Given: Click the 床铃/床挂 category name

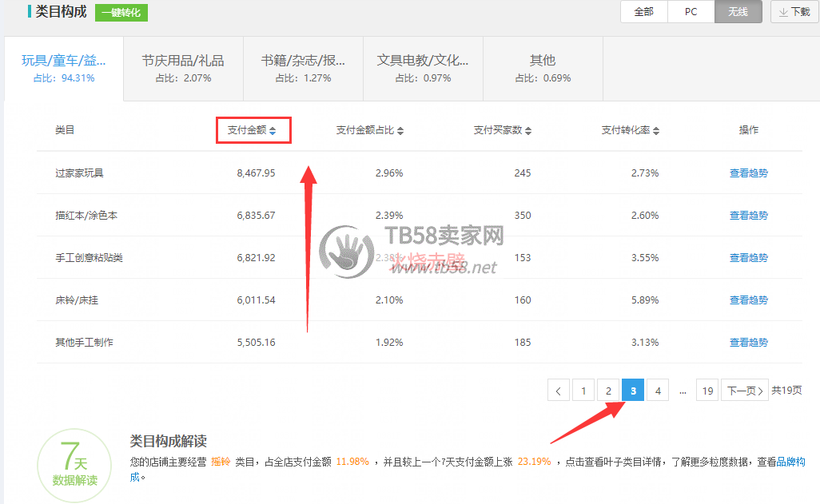Looking at the screenshot, I should (x=77, y=300).
